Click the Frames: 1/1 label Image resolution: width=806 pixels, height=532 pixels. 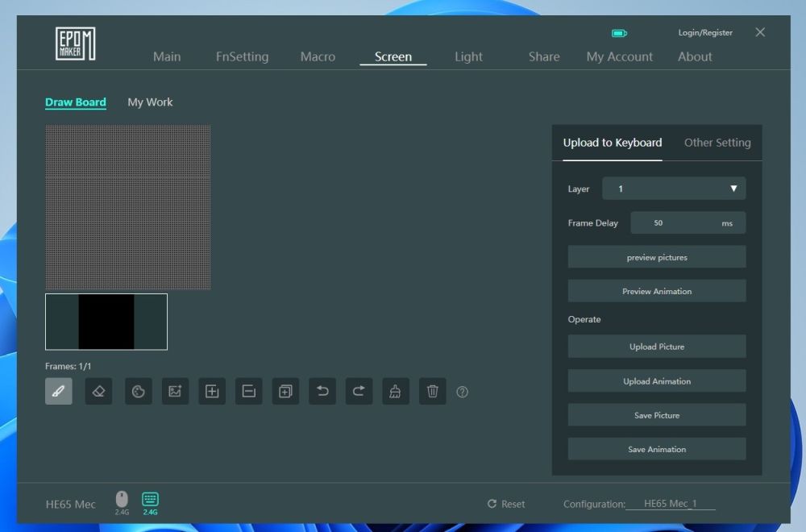(69, 366)
